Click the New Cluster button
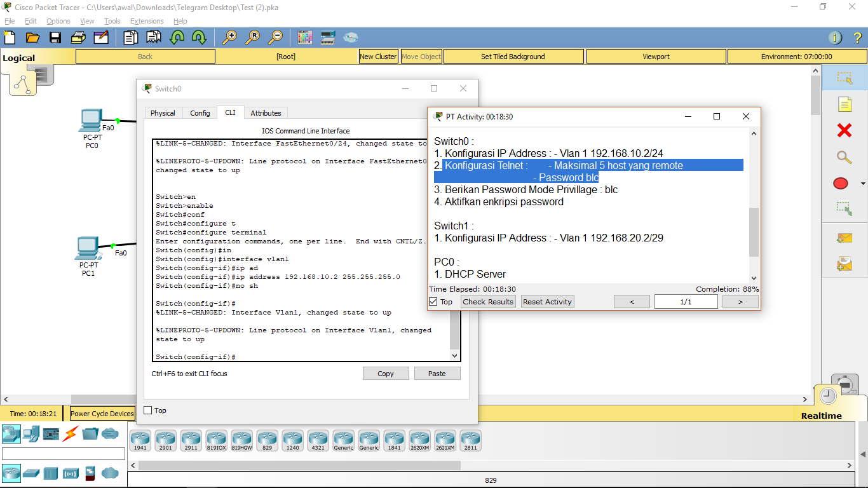Screen dimensions: 868x488 click(378, 57)
